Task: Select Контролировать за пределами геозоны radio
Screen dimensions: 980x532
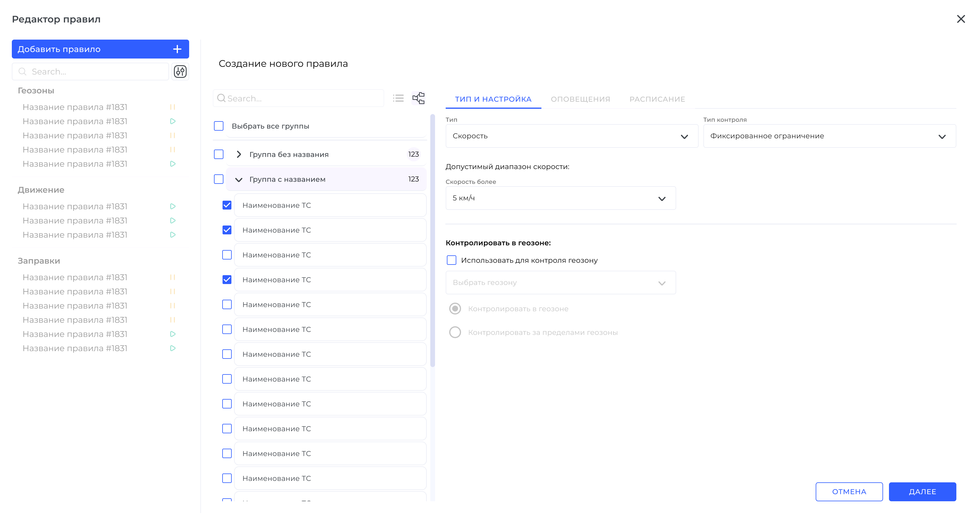Action: click(x=455, y=332)
